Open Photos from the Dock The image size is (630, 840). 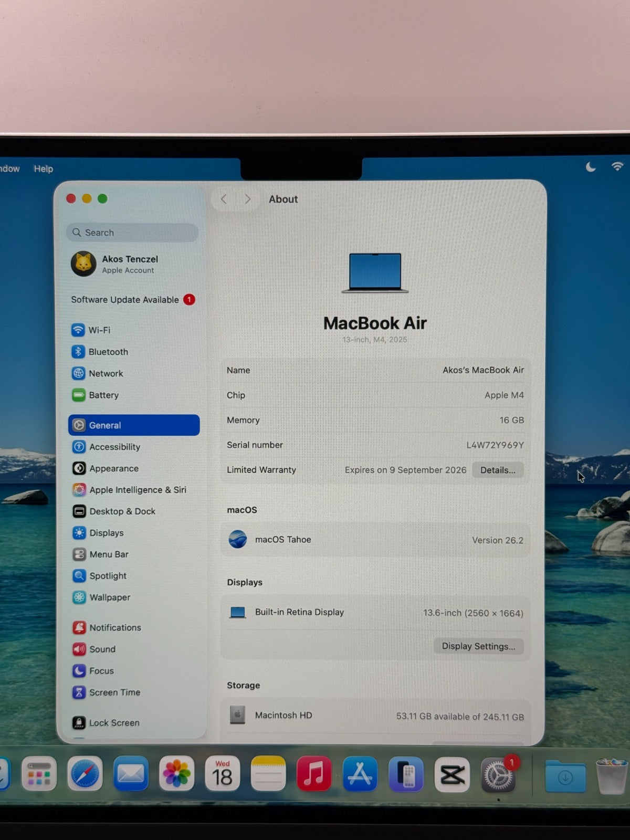tap(176, 773)
